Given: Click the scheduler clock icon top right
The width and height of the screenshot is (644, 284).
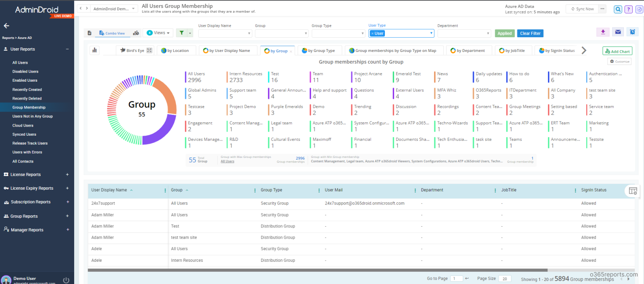Looking at the screenshot, I should 639,9.
